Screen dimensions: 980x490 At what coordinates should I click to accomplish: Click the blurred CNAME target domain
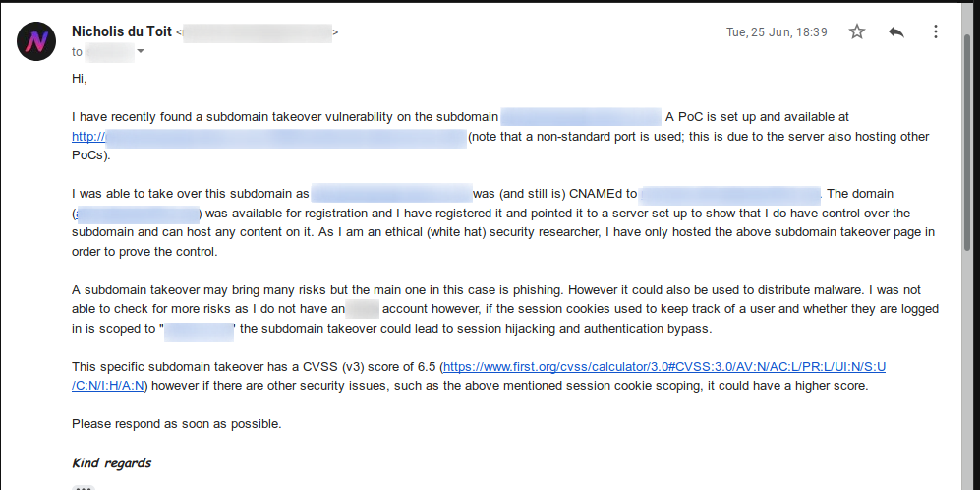(x=730, y=195)
